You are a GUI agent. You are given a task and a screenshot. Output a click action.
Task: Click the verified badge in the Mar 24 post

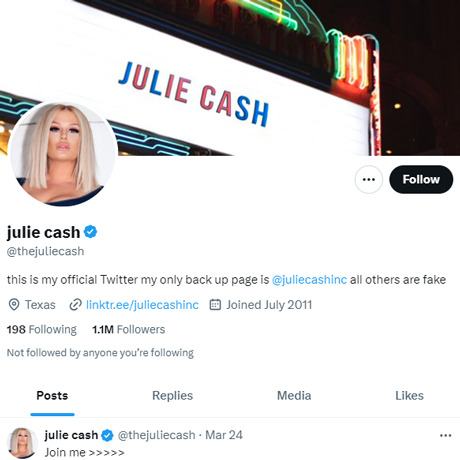click(107, 435)
